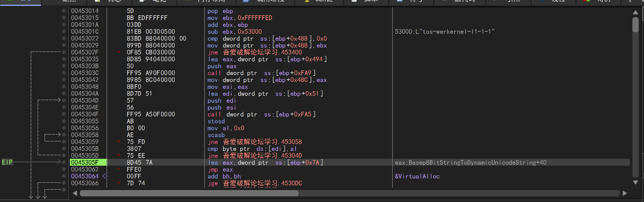The image size is (644, 202).
Task: Click the horizontal scrollbar right arrow
Action: coord(625,193)
